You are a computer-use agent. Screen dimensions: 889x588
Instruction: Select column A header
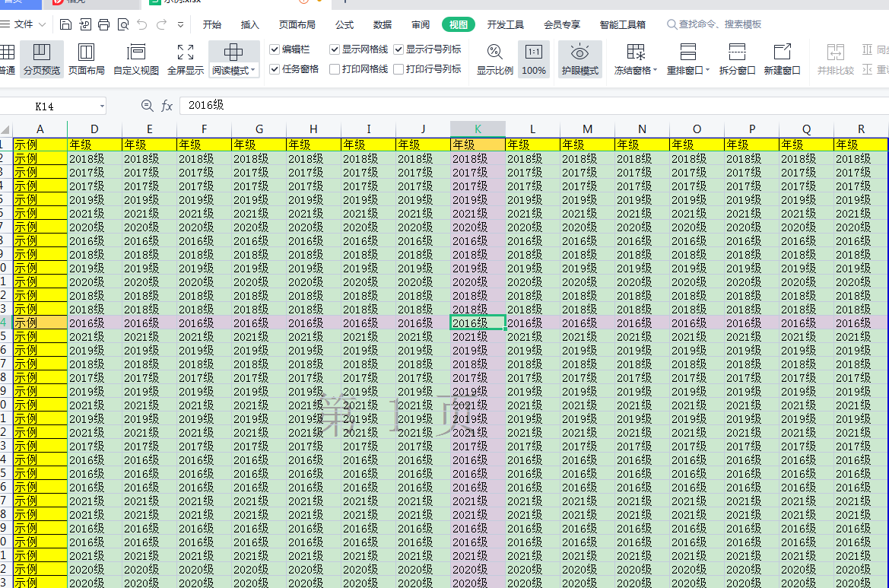(x=40, y=129)
